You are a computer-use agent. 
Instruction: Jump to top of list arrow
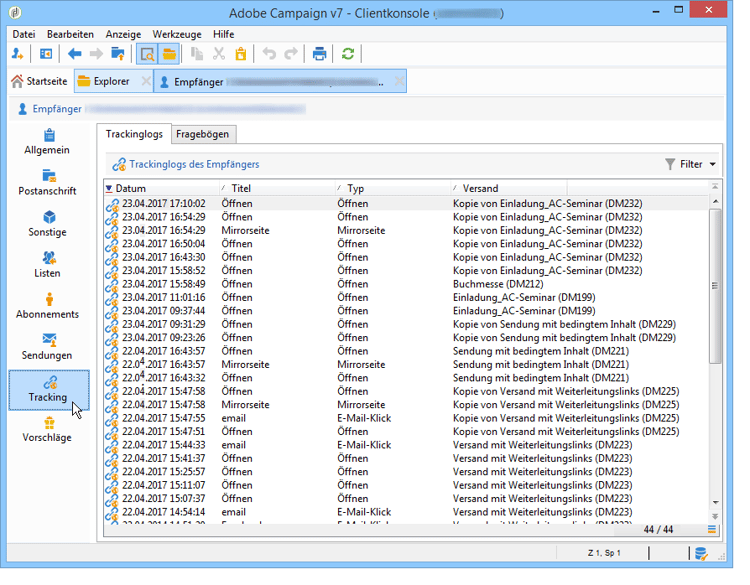[x=715, y=187]
